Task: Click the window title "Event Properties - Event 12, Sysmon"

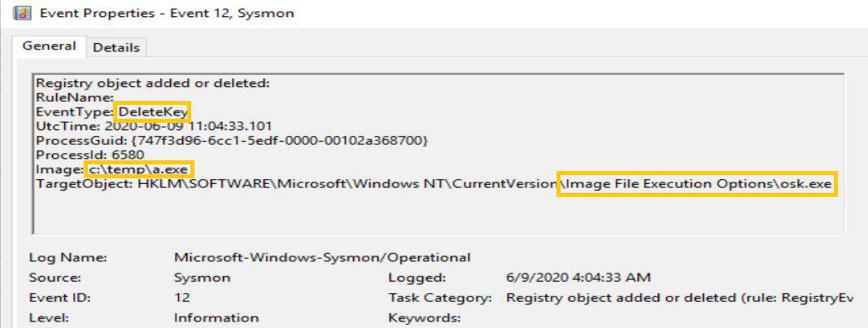Action: pyautogui.click(x=167, y=13)
